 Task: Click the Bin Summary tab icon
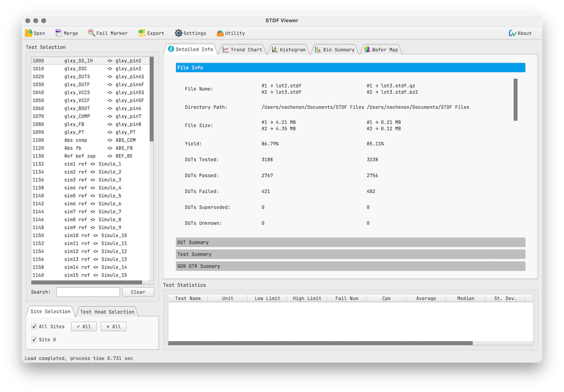click(x=318, y=50)
